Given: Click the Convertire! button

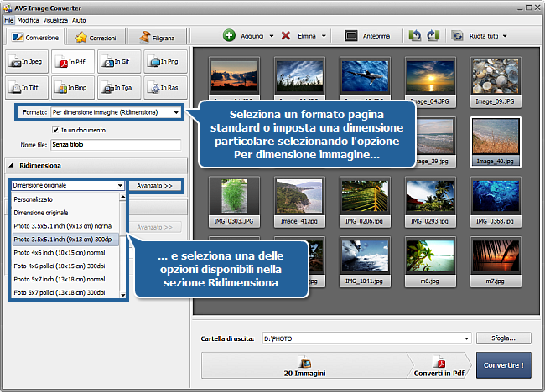Looking at the screenshot, I should click(x=503, y=366).
